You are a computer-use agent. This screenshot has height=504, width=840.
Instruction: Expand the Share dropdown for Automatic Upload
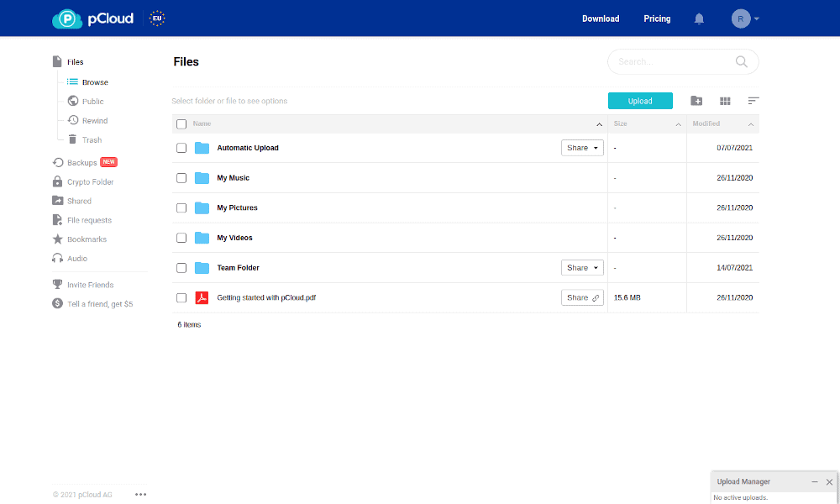pyautogui.click(x=582, y=148)
